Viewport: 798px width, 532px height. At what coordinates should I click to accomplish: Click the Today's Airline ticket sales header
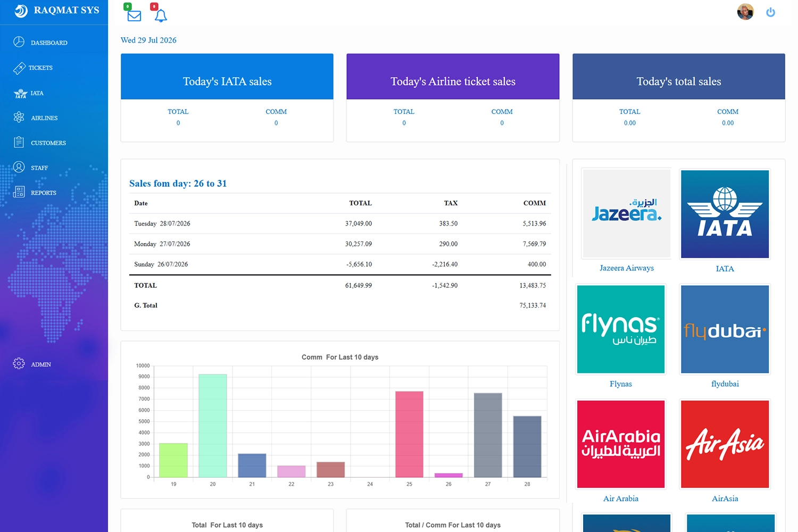tap(453, 77)
